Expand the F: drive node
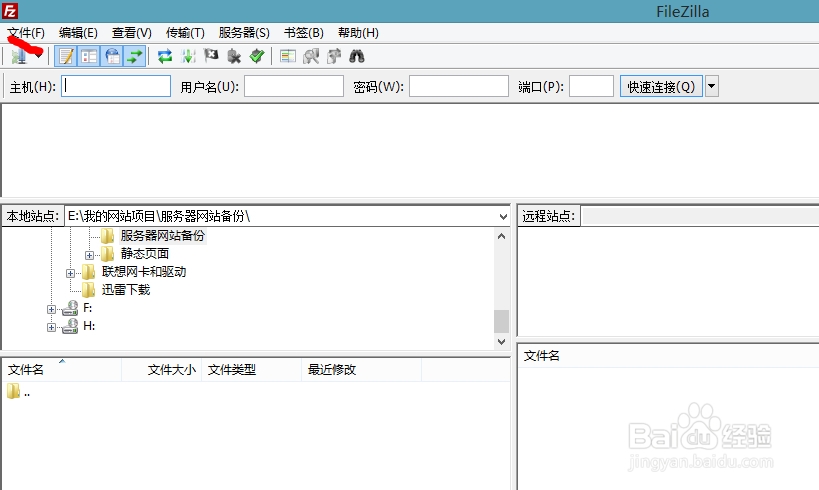The width and height of the screenshot is (819, 490). click(51, 309)
